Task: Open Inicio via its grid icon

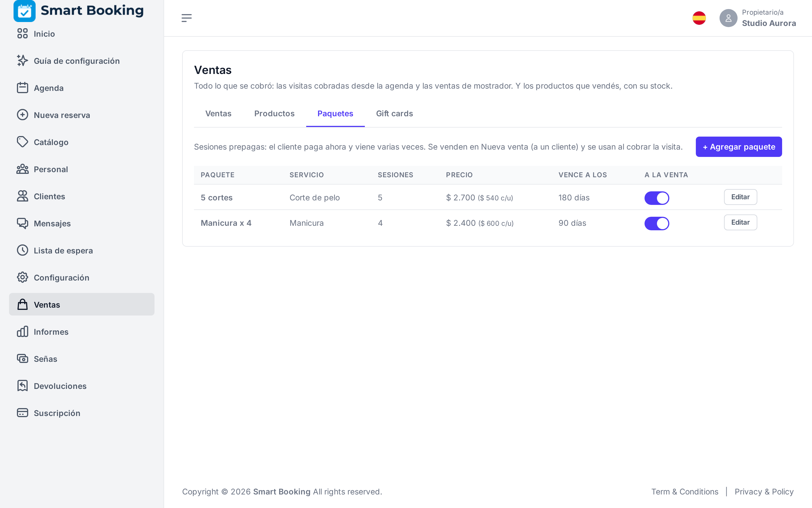Action: [x=23, y=34]
